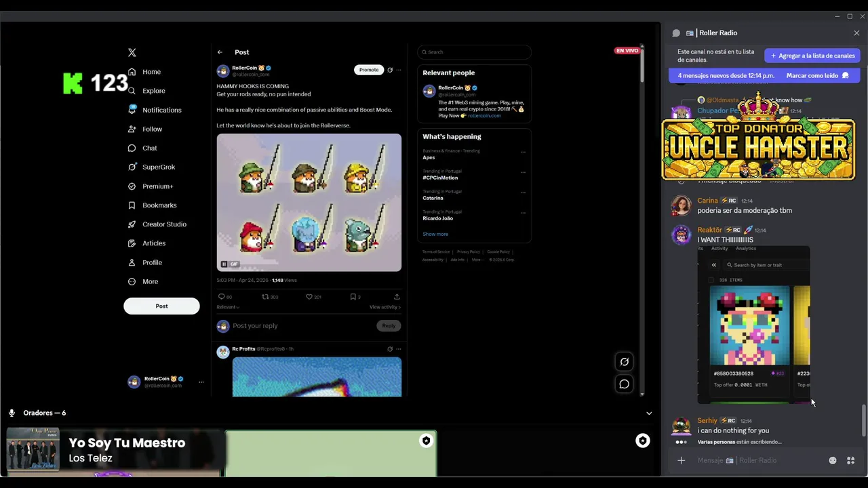The width and height of the screenshot is (868, 488).
Task: Click the repost icon showing 303
Action: (x=266, y=296)
